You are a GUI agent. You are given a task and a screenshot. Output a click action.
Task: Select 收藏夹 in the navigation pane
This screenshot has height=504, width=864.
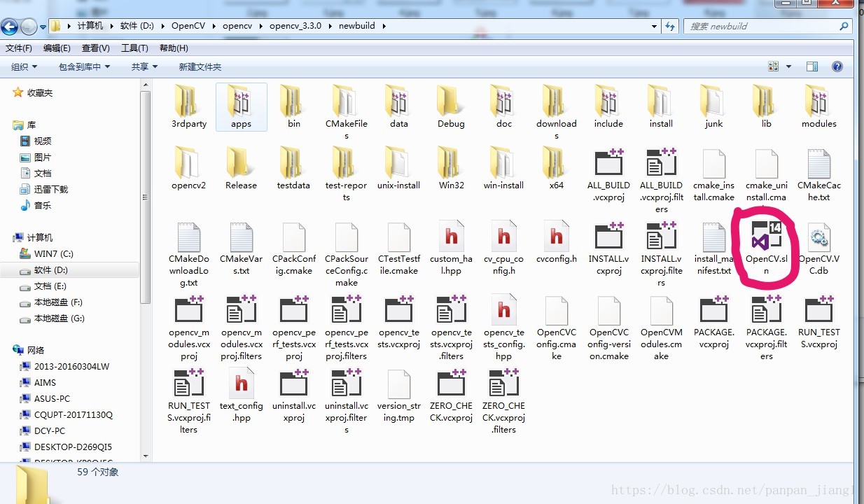tap(33, 92)
